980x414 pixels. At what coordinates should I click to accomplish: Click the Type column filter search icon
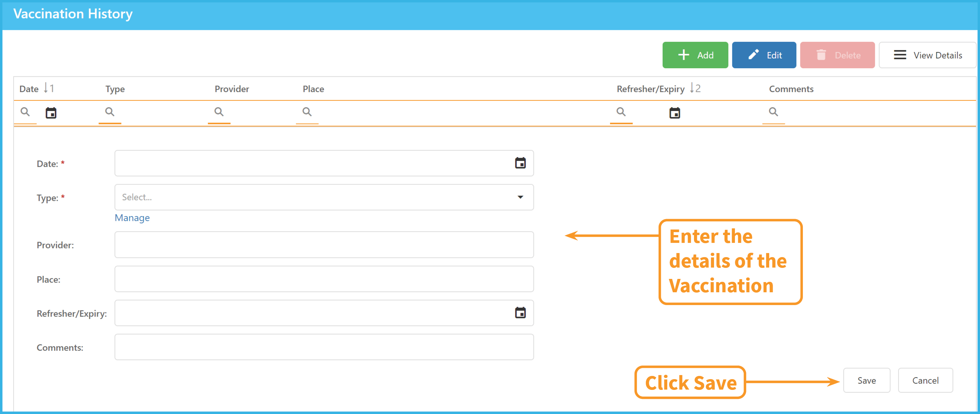(x=109, y=112)
